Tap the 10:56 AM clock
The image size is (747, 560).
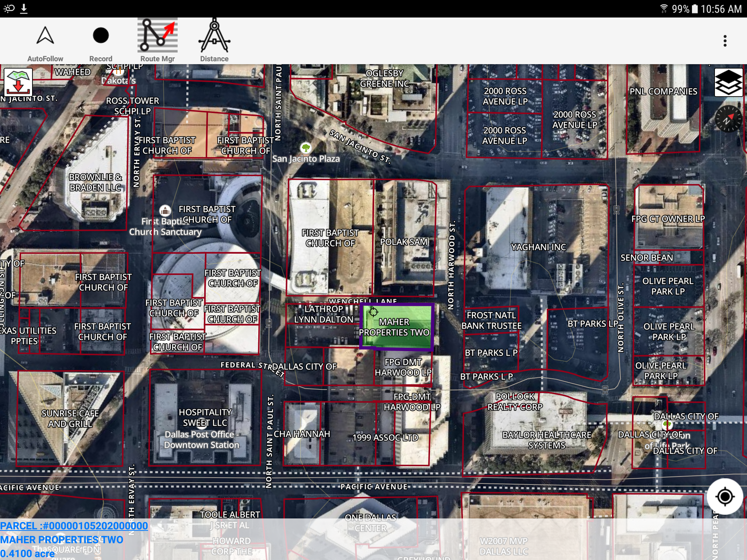coord(721,9)
